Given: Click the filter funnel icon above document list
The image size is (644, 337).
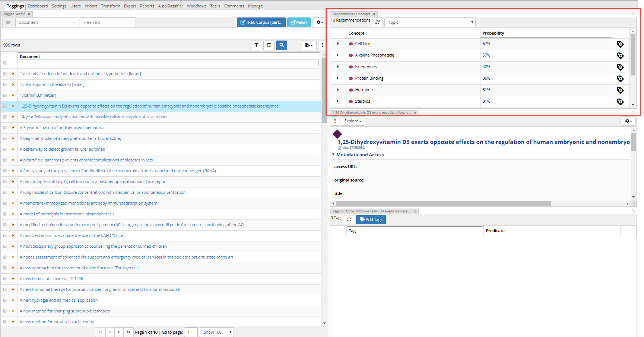Looking at the screenshot, I should [256, 45].
